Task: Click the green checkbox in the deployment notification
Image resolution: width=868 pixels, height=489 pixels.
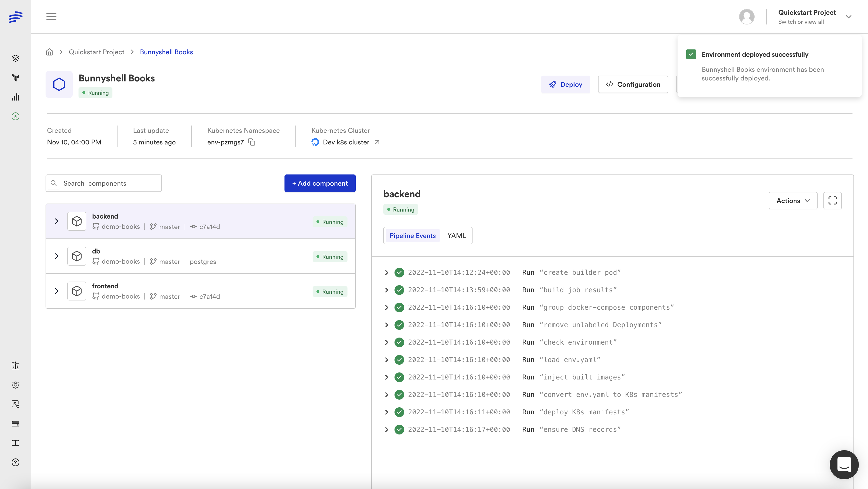Action: 691,54
